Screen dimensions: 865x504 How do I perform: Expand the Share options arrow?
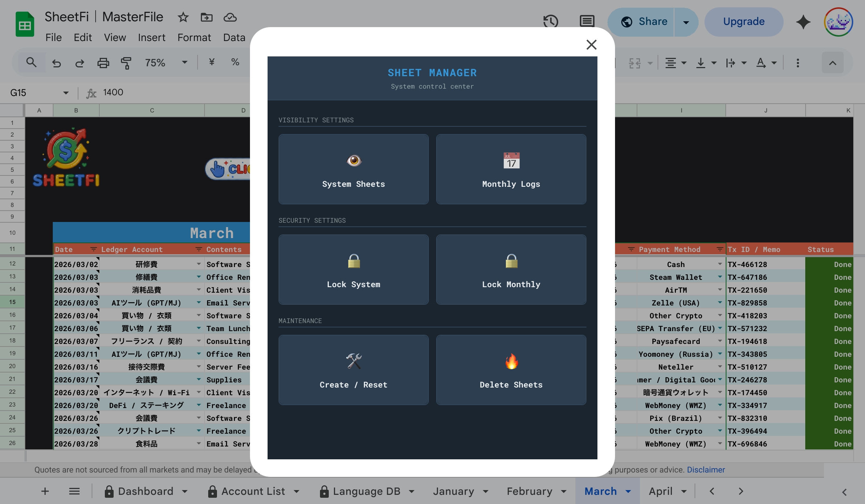686,22
